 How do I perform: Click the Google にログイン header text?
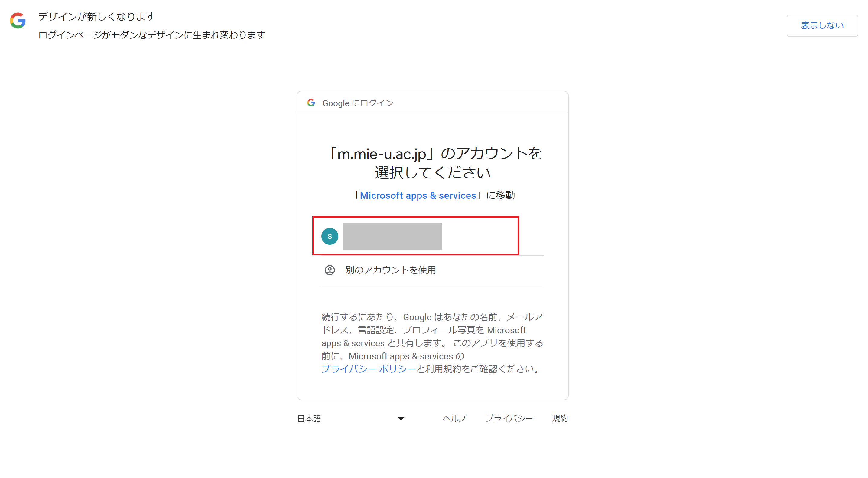click(x=358, y=103)
